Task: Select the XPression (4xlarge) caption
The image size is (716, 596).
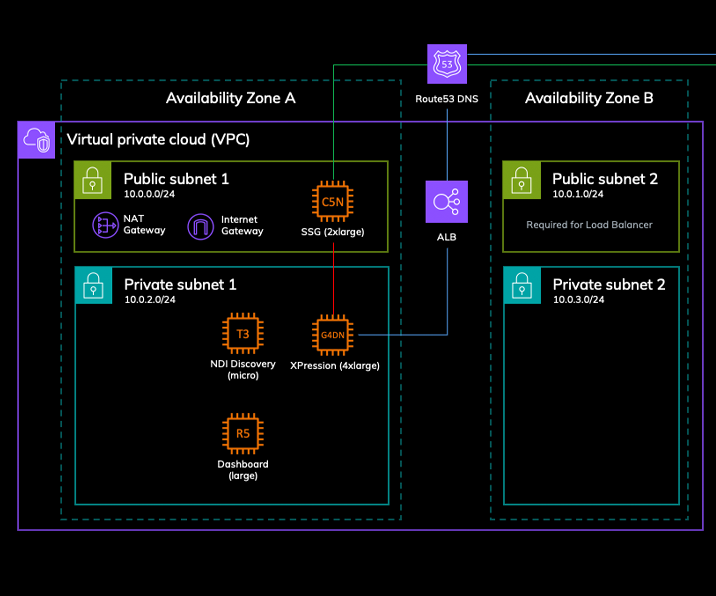Action: click(x=334, y=366)
